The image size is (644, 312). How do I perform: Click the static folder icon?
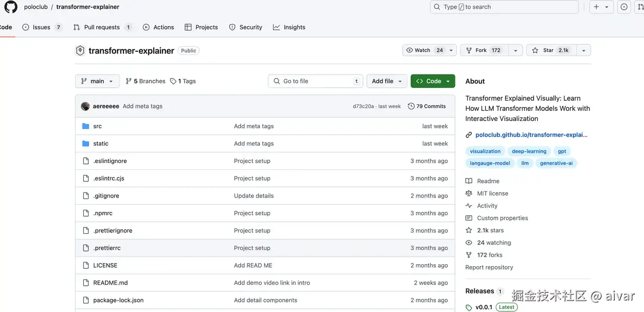click(86, 144)
